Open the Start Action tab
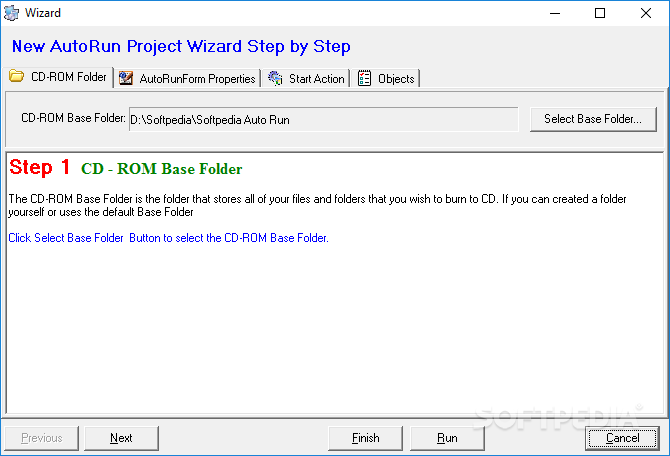Screen dimensions: 670x456 pos(306,78)
